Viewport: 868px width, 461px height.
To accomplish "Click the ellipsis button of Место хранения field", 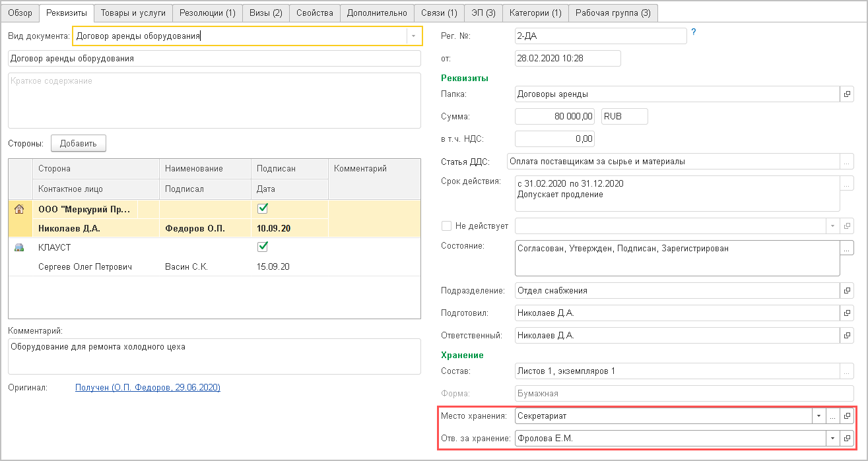I will point(833,416).
